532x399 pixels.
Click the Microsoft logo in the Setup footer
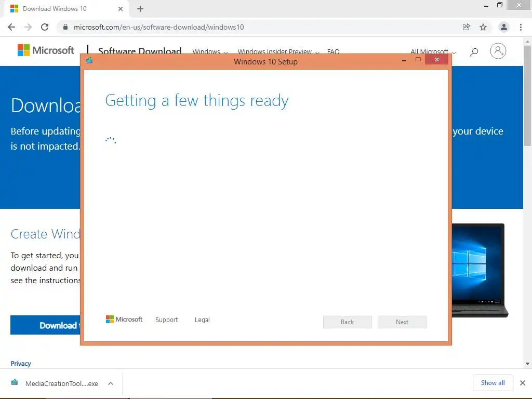click(x=124, y=320)
